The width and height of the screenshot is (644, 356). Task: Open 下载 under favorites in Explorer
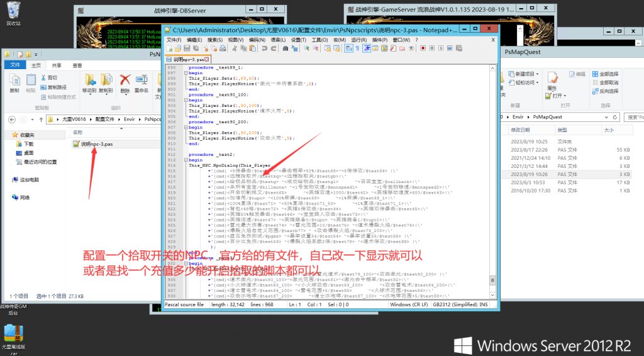[x=25, y=144]
